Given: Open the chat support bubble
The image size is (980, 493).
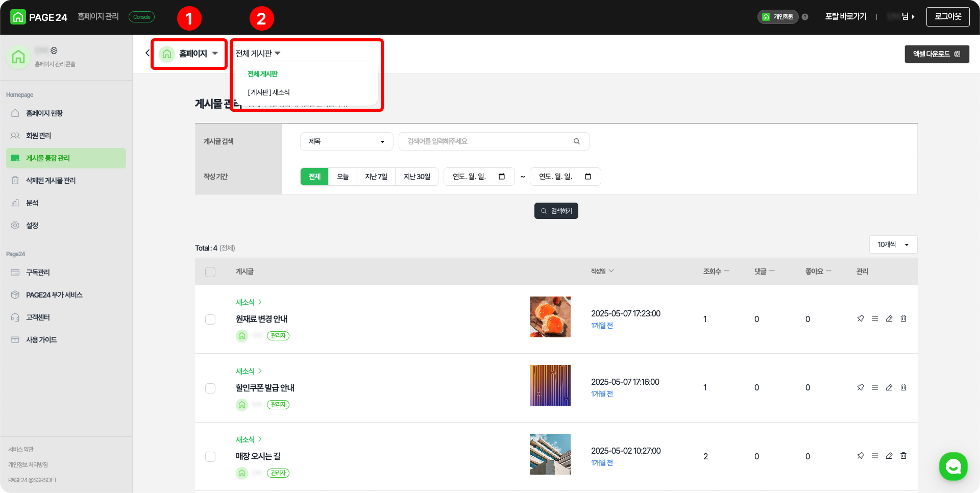Looking at the screenshot, I should click(953, 466).
